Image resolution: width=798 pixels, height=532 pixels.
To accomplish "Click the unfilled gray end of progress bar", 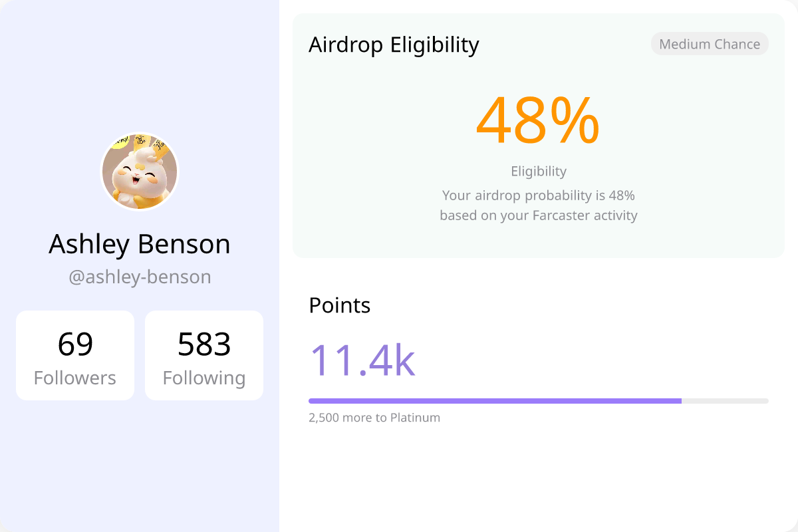I will pos(726,401).
